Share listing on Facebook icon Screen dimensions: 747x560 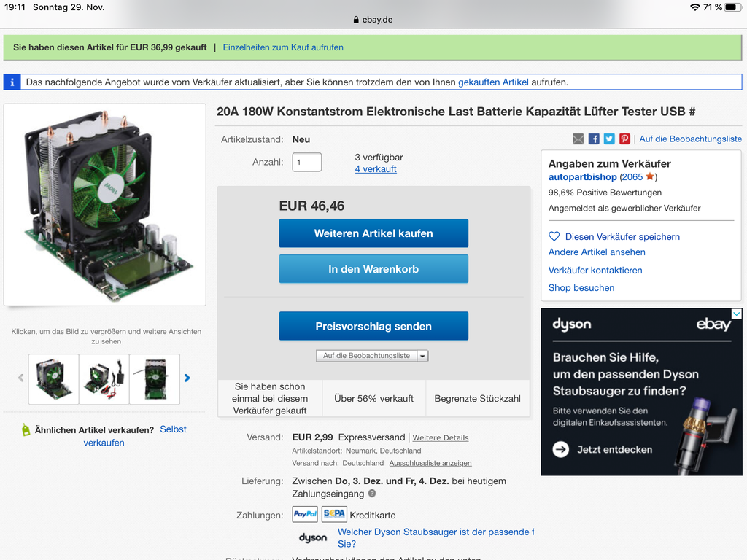(594, 139)
